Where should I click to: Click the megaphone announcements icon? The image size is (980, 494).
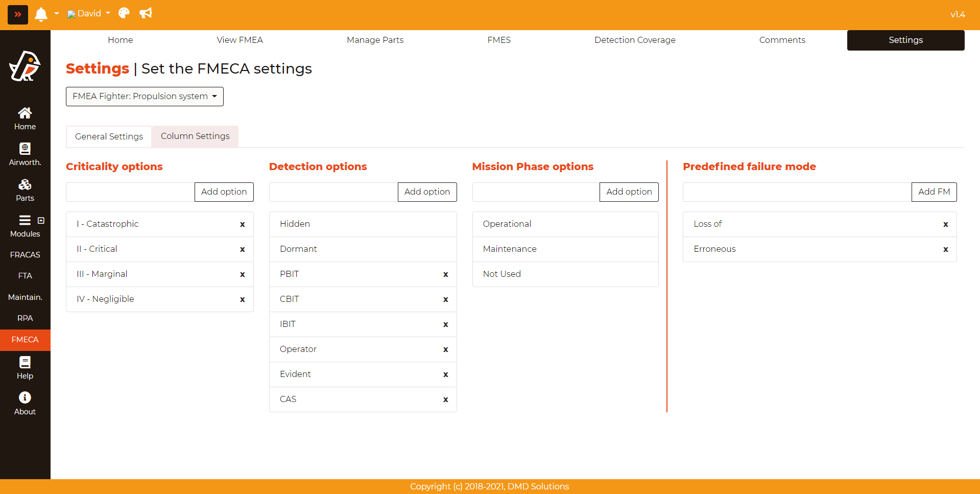146,13
